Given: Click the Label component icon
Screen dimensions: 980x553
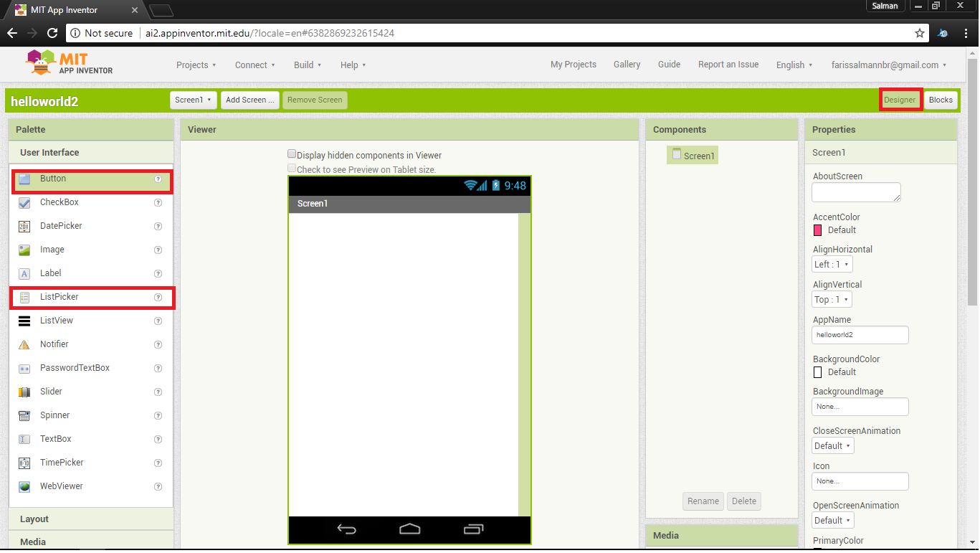Looking at the screenshot, I should point(24,274).
